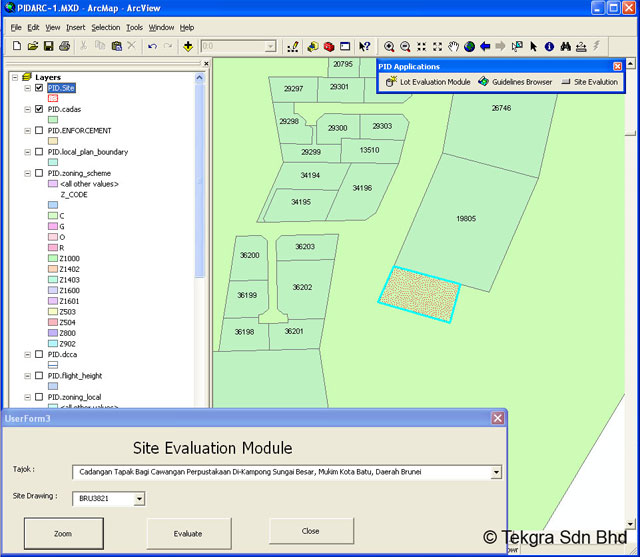Open the Tools menu
This screenshot has height=557, width=640.
pos(134,27)
